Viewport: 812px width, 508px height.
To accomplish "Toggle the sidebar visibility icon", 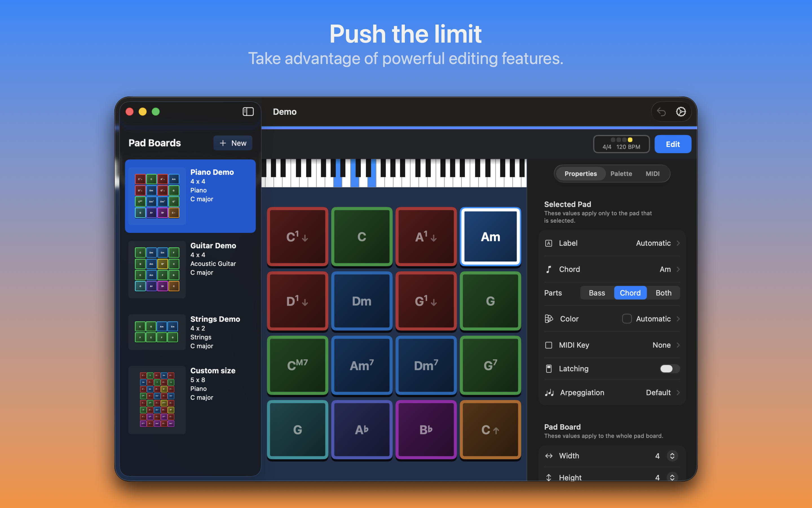I will point(248,111).
